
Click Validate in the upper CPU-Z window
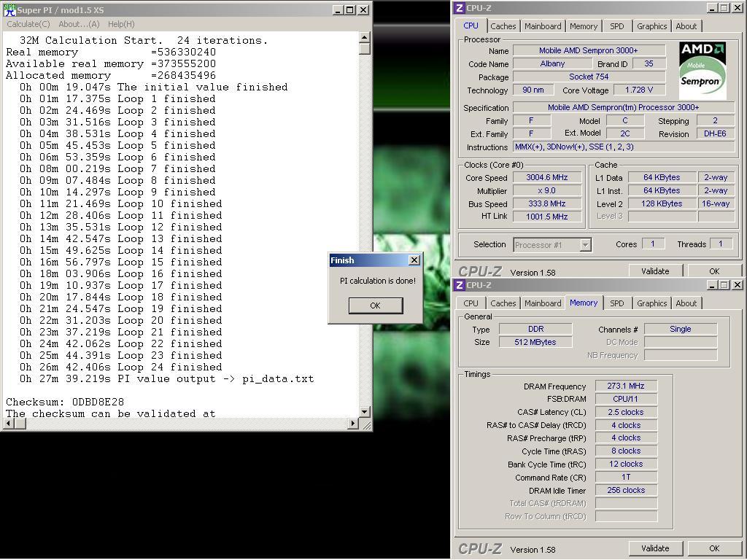(655, 271)
